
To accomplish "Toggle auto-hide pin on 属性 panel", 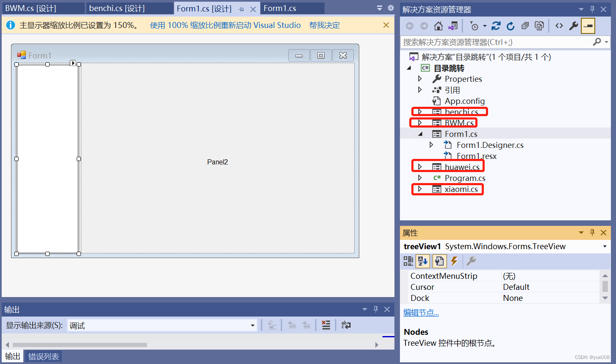I will click(592, 233).
